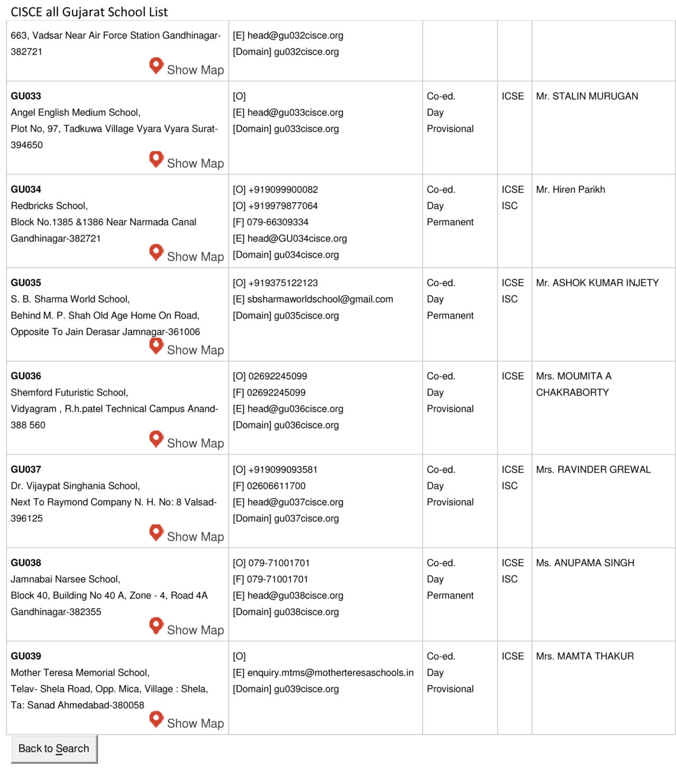Click the map pin for Shemford Futuristic School

(156, 438)
